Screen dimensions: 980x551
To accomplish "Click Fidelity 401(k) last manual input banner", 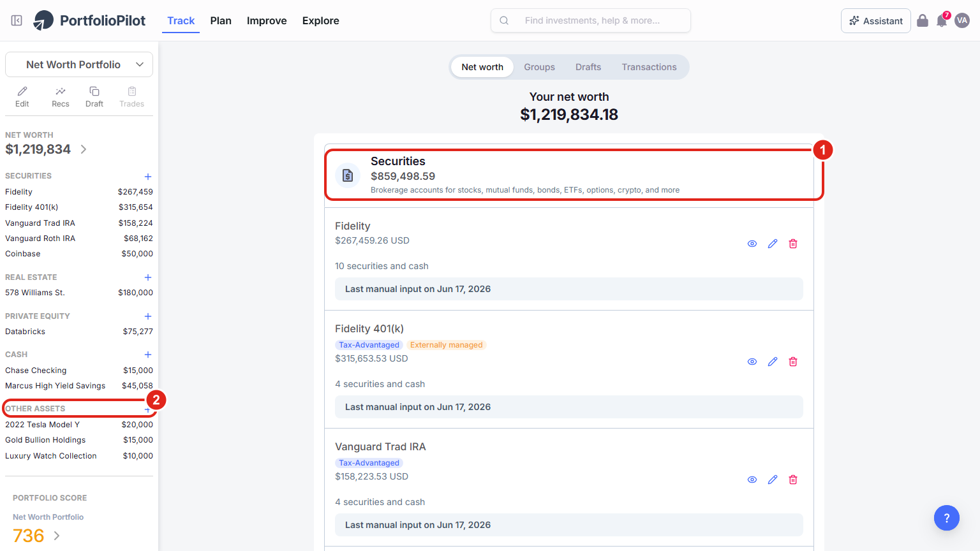I will (569, 407).
